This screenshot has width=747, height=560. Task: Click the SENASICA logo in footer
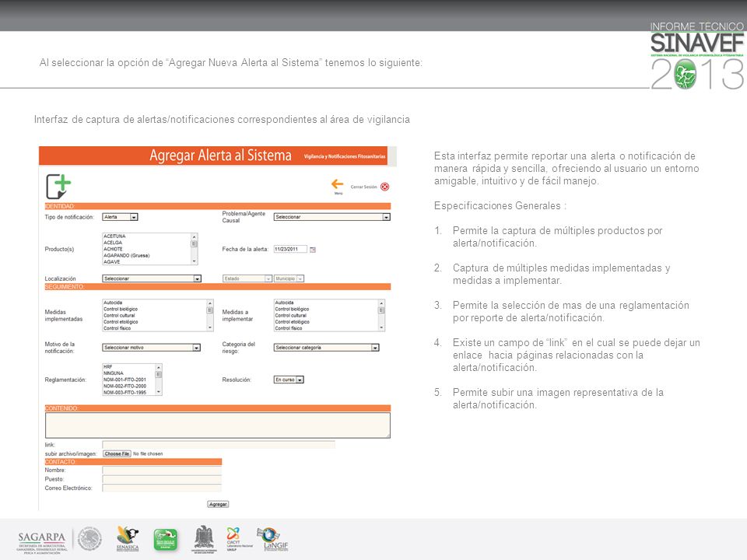pyautogui.click(x=128, y=538)
